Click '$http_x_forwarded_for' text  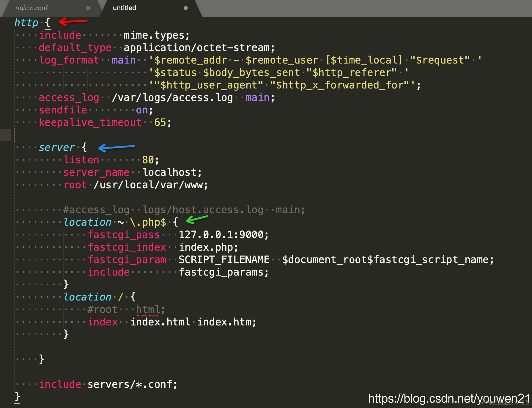pyautogui.click(x=340, y=85)
